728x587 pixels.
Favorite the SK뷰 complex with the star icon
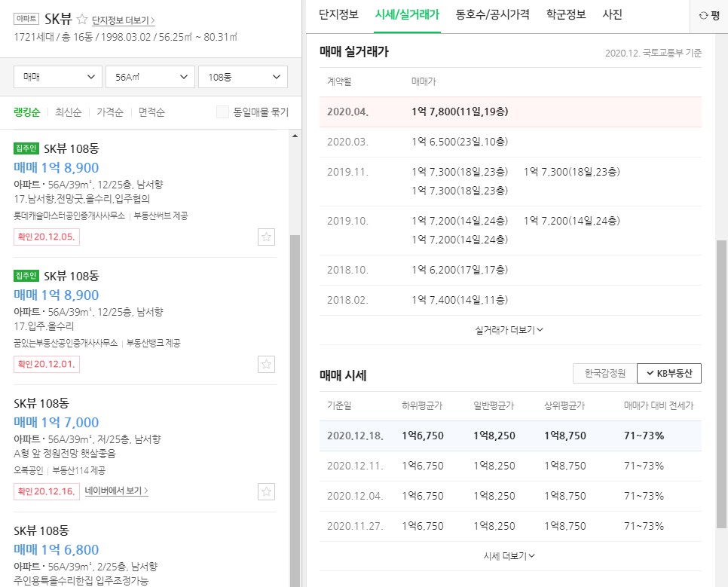point(81,19)
